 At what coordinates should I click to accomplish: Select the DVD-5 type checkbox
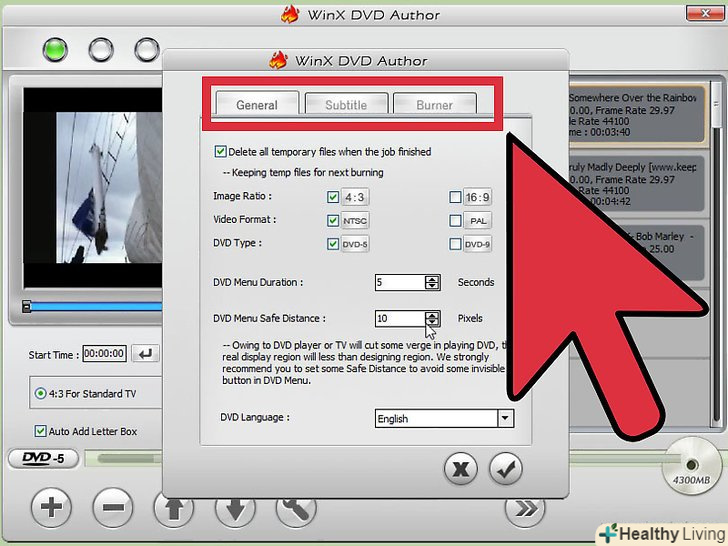332,244
